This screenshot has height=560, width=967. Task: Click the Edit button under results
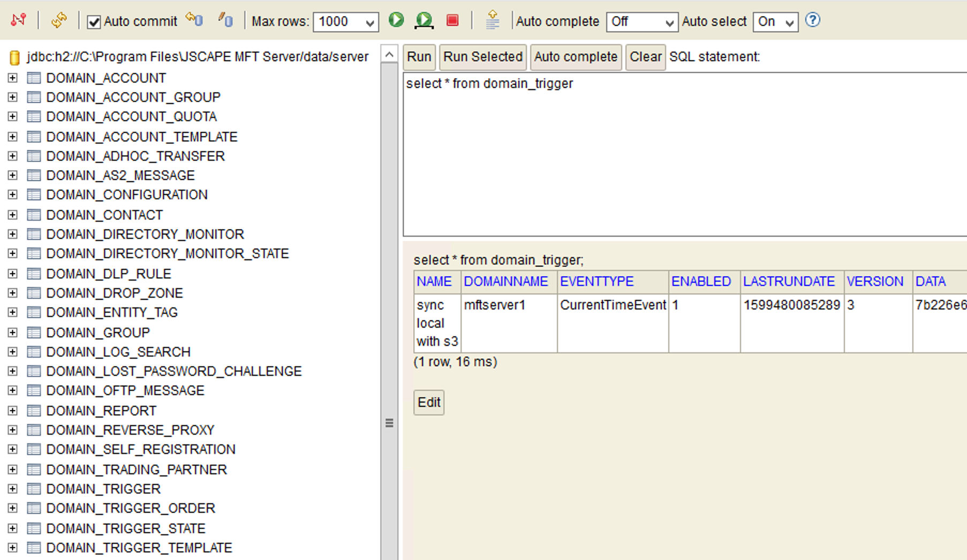coord(429,403)
